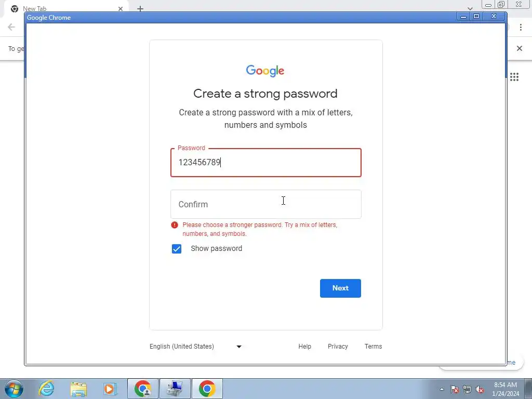Open the computer tools taskbar item
The image size is (532, 399).
pos(175,389)
